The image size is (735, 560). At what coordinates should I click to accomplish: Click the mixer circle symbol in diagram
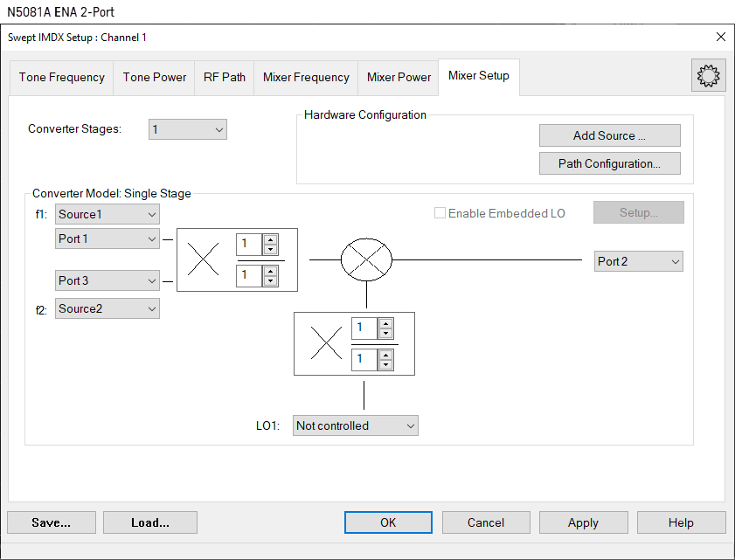point(365,259)
